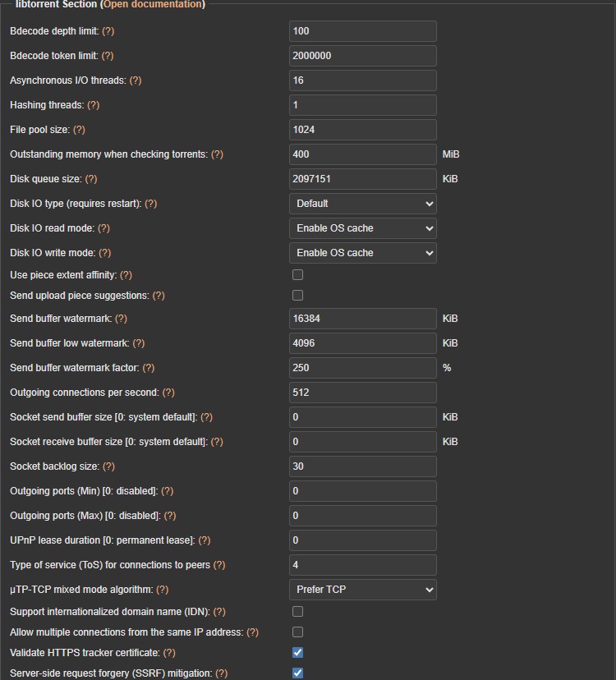Expand the Disk IO write mode dropdown
Viewport: 616px width, 680px height.
click(x=363, y=253)
